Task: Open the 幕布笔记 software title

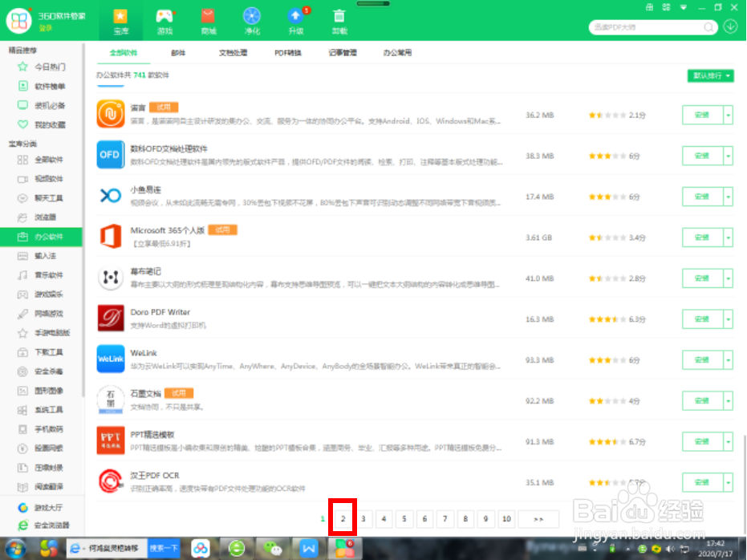Action: coord(146,271)
